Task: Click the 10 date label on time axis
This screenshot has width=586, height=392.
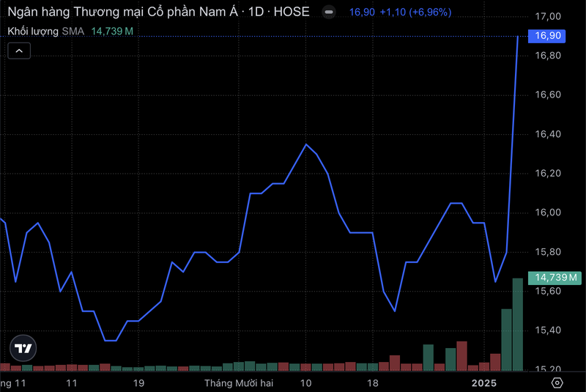Action: click(306, 383)
